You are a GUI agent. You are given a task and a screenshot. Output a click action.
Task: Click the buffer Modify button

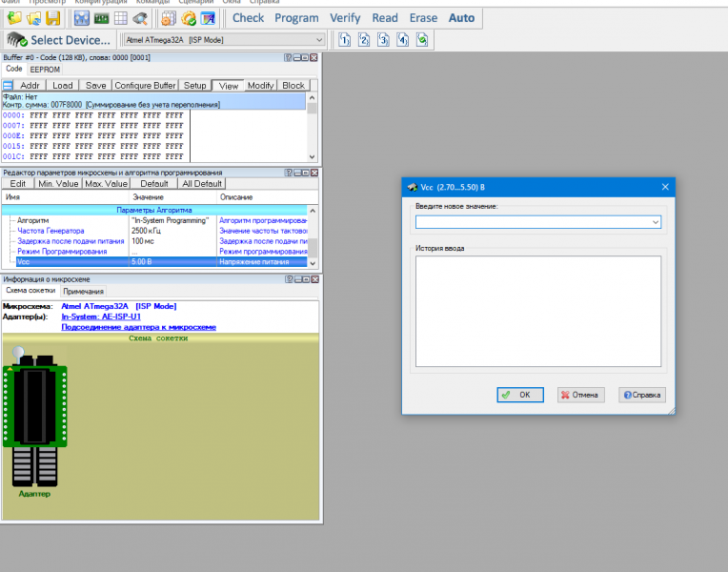click(x=260, y=86)
